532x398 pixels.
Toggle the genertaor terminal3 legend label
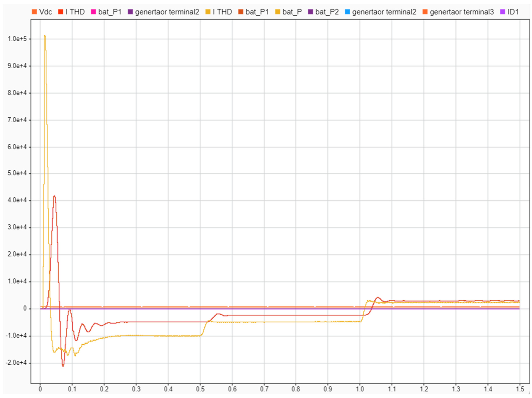pyautogui.click(x=461, y=12)
